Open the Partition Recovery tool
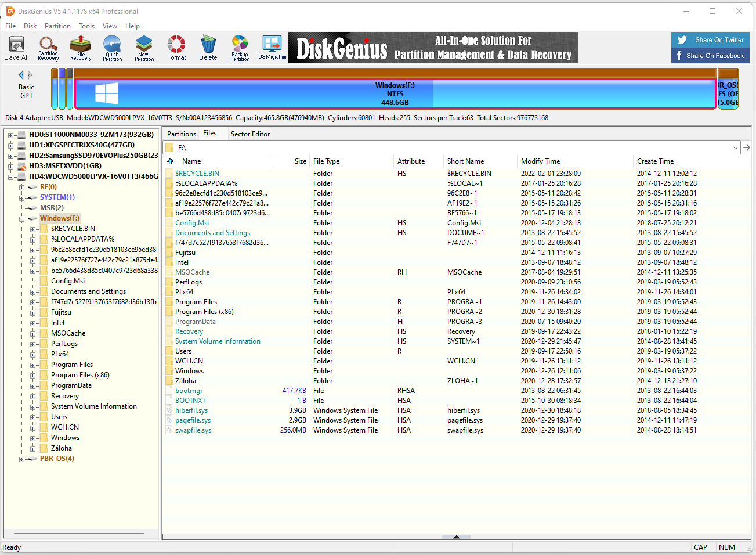This screenshot has height=555, width=756. click(48, 48)
